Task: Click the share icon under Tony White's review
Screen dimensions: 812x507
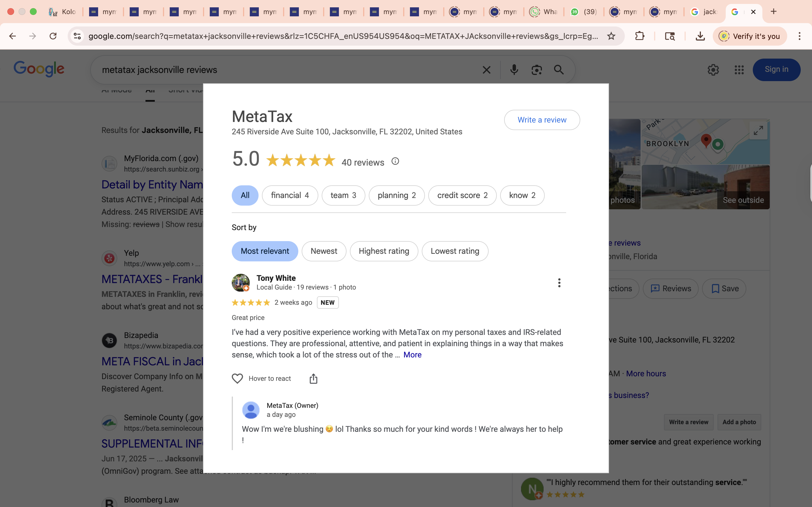Action: pos(313,379)
